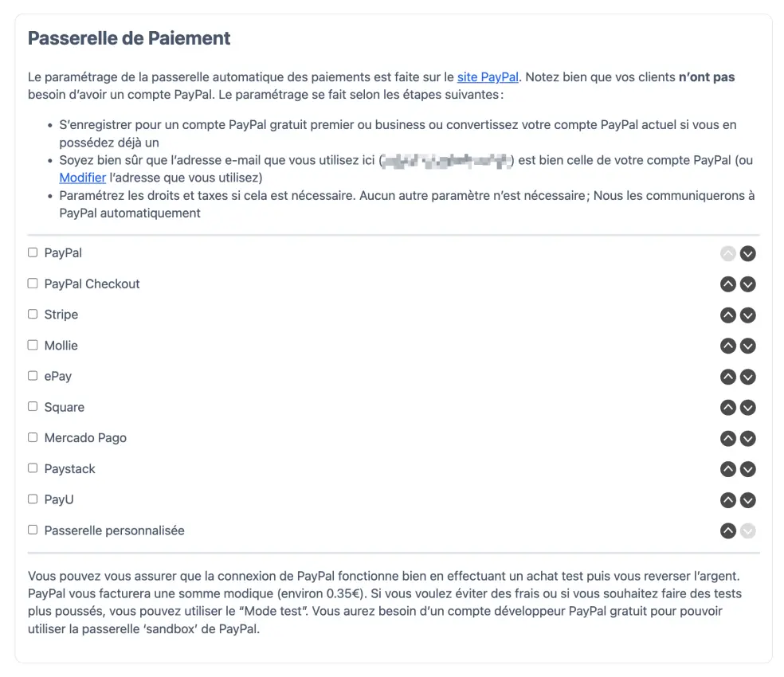
Task: Enable the Mollie gateway
Action: coord(32,345)
